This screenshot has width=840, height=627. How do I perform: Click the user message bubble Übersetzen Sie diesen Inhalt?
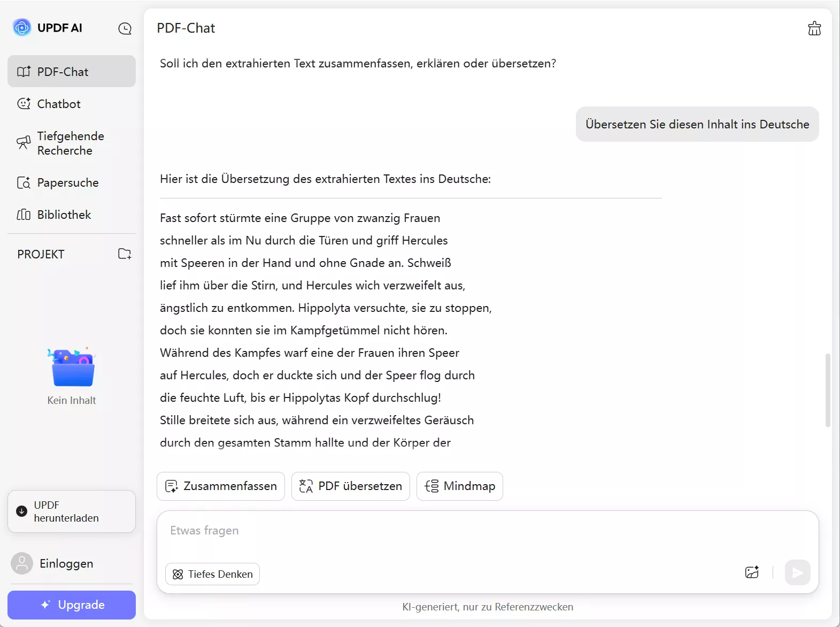click(x=697, y=124)
